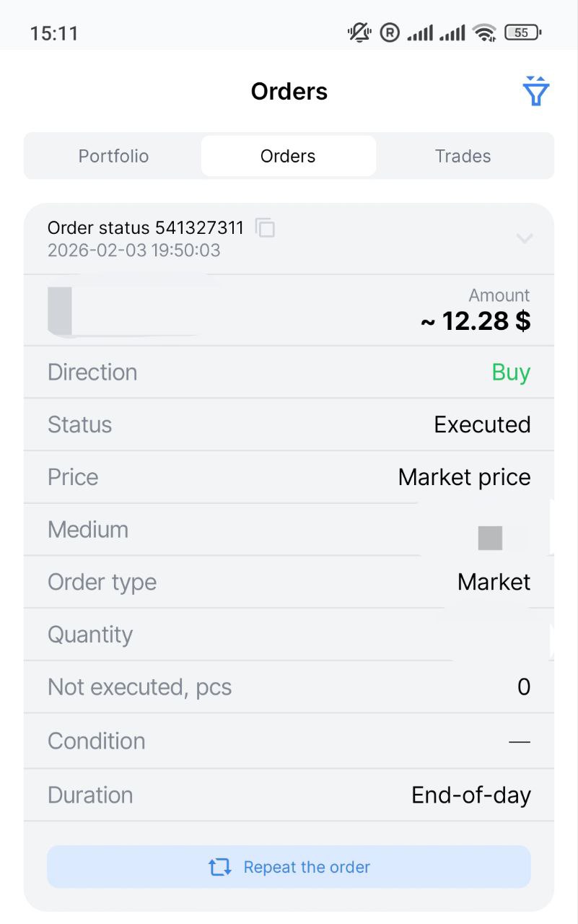
Task: Tap the 12.28 $ amount value
Action: [476, 321]
